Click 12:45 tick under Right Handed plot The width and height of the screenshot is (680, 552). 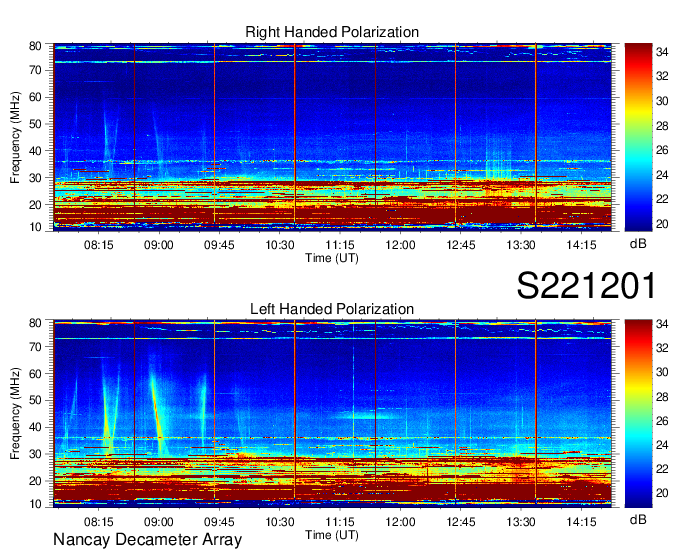[x=461, y=245]
